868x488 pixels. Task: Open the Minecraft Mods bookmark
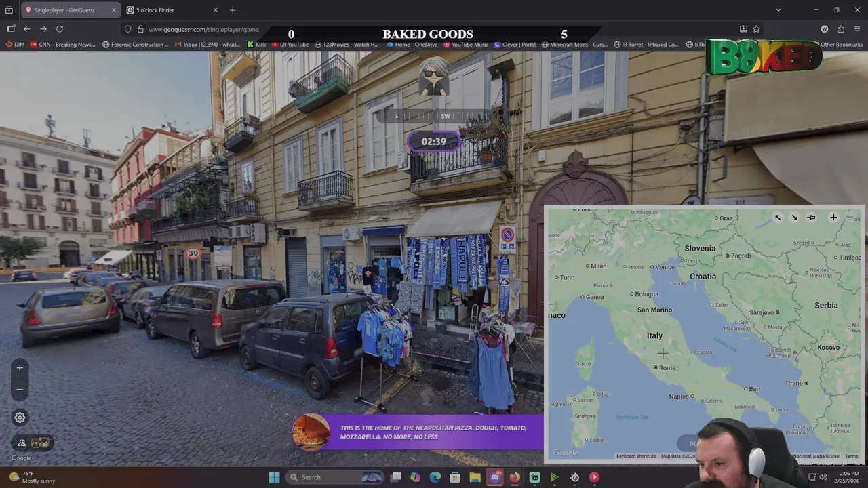pos(574,45)
